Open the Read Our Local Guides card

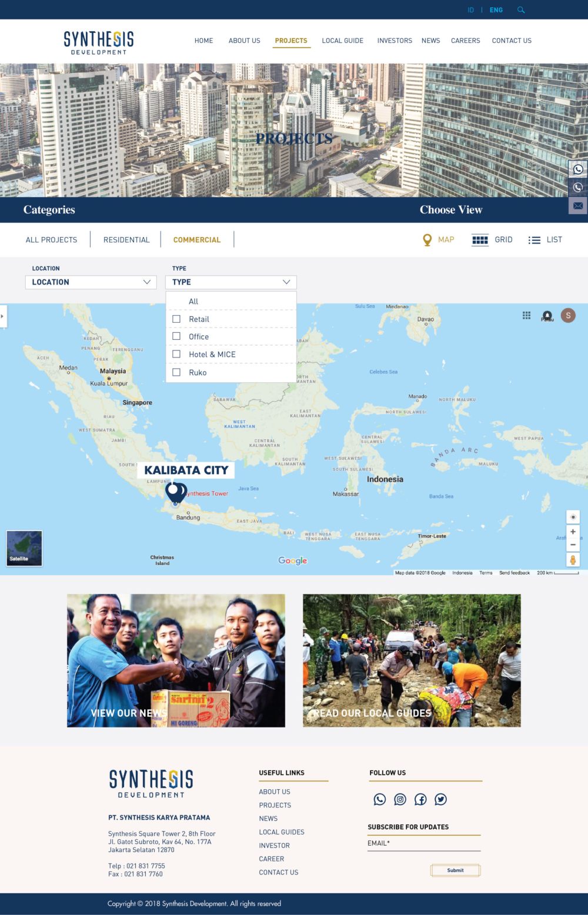click(412, 660)
